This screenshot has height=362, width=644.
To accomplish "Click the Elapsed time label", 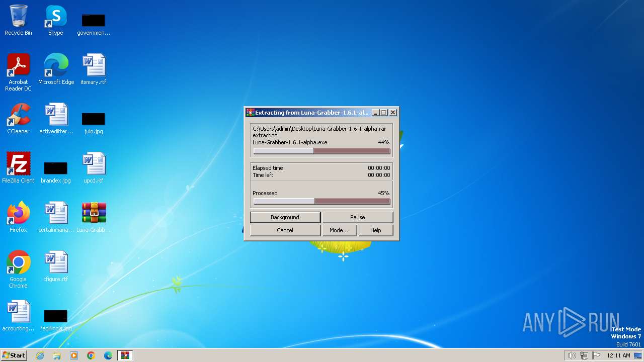I will tap(268, 168).
